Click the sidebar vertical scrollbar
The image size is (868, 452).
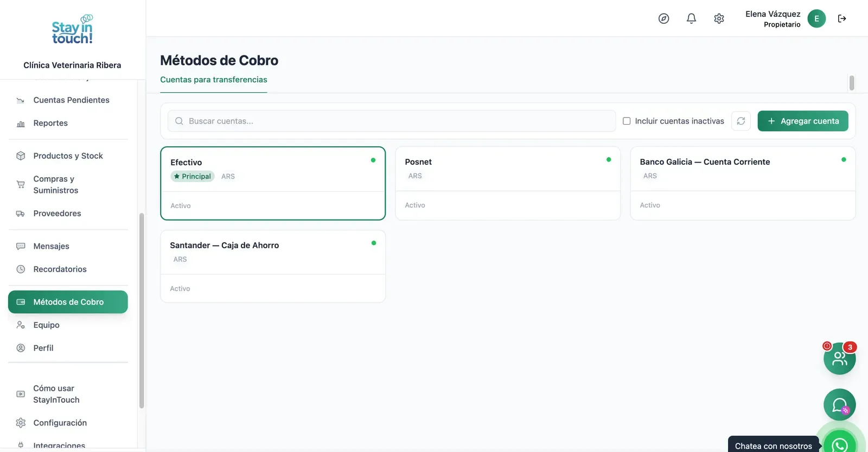(142, 310)
